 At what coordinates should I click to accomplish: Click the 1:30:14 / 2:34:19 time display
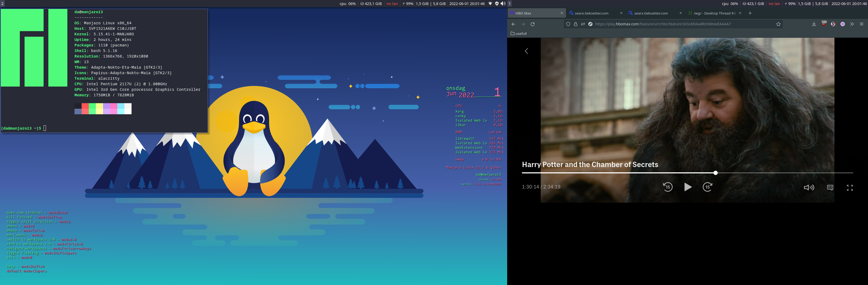tap(541, 187)
